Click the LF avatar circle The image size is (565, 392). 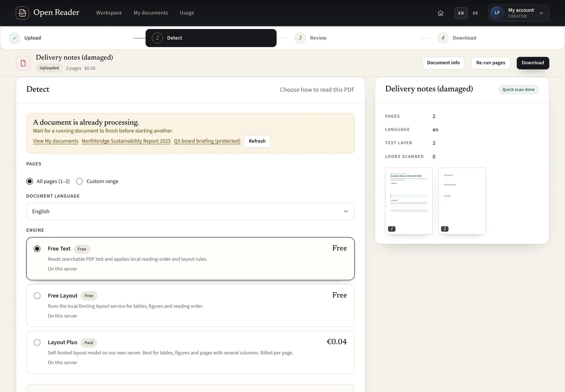tap(497, 13)
